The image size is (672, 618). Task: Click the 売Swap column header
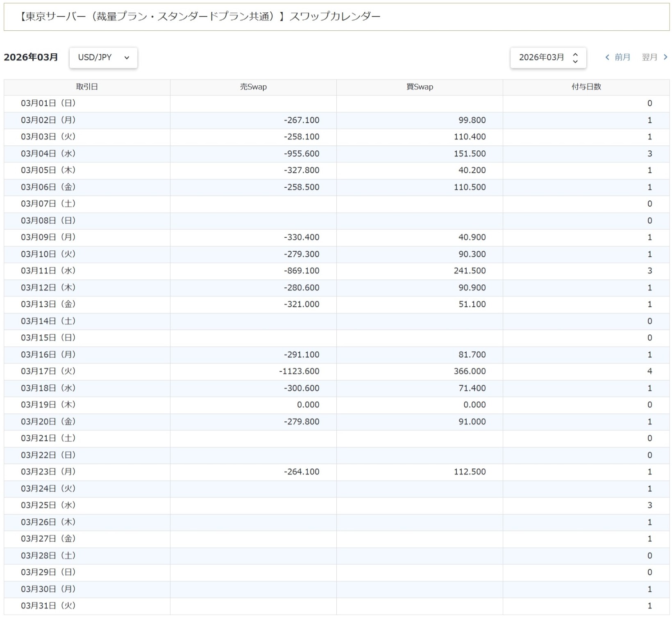pyautogui.click(x=253, y=87)
